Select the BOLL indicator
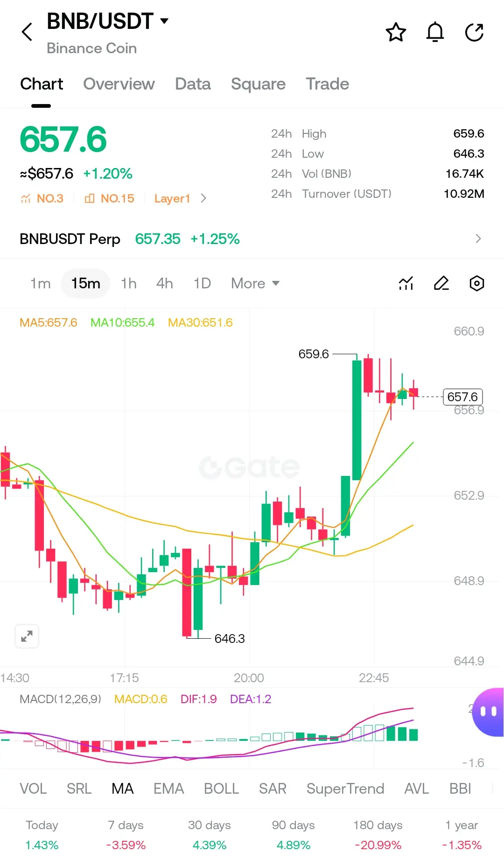This screenshot has width=504, height=859. [221, 789]
